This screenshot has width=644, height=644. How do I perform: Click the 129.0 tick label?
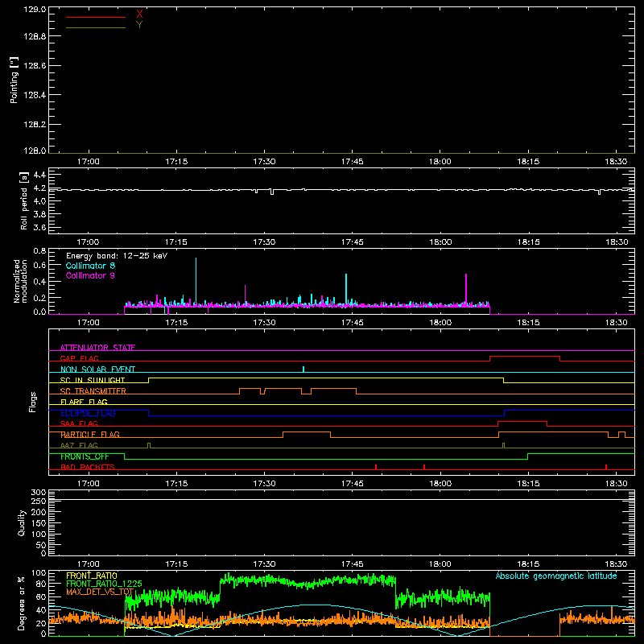coord(35,10)
